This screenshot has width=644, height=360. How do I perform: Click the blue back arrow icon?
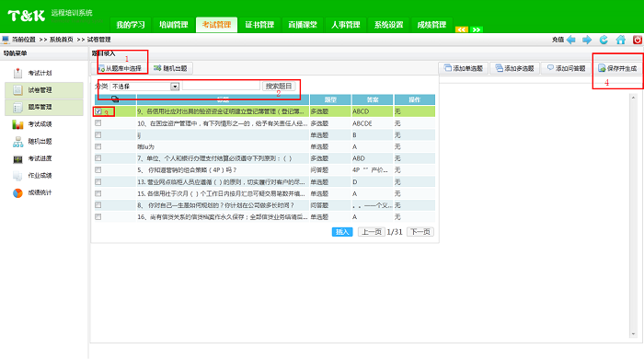pyautogui.click(x=571, y=40)
